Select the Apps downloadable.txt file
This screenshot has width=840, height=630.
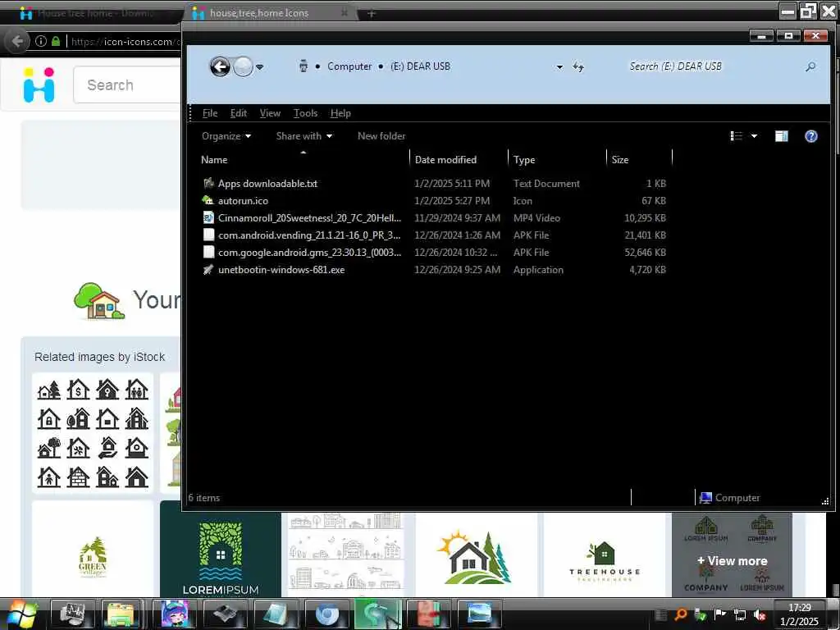pyautogui.click(x=267, y=184)
